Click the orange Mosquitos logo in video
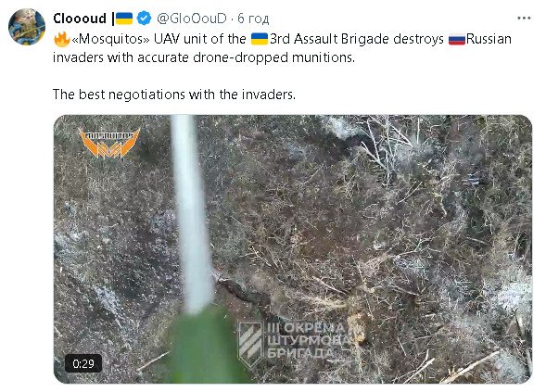 (109, 143)
